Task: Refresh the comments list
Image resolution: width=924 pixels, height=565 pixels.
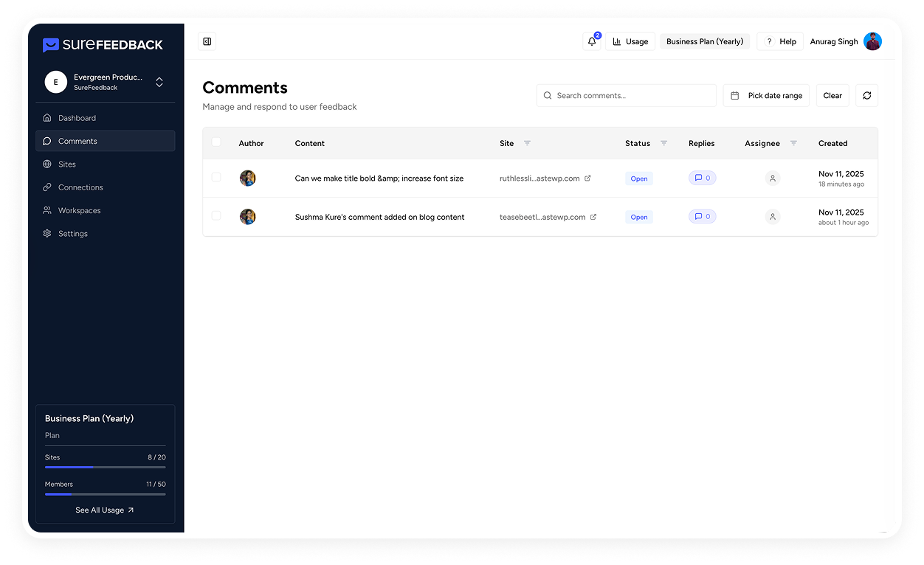Action: (x=866, y=95)
